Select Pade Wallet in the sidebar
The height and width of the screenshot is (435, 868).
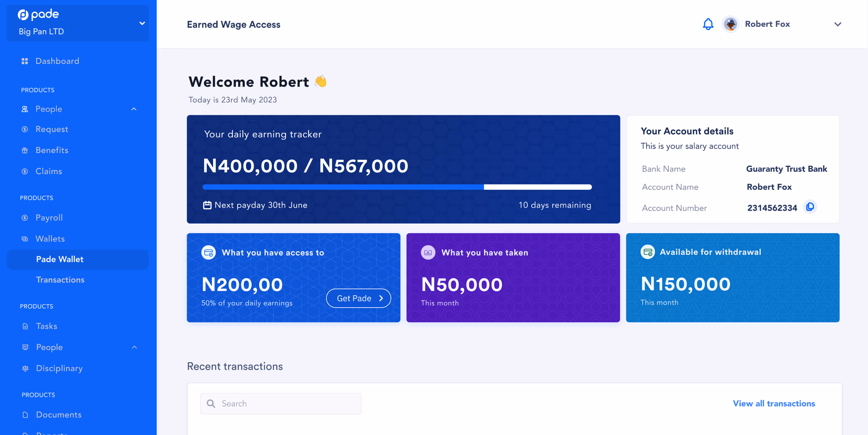point(78,259)
